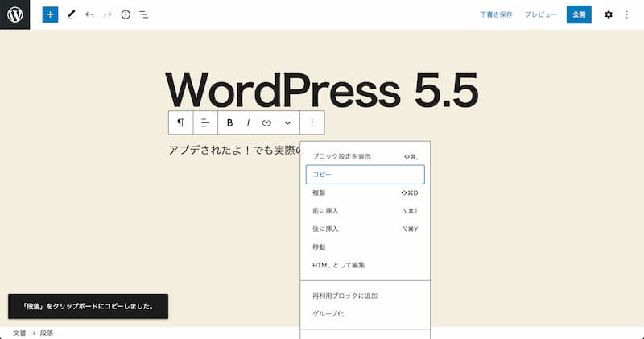Open the settings gear panel
The image size is (644, 339).
(x=609, y=14)
